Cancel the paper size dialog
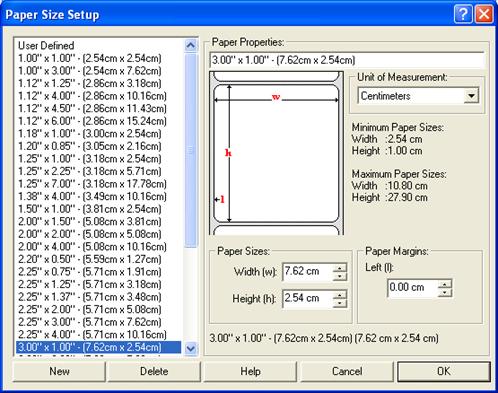Viewport: 498px width, 393px height. [x=347, y=371]
